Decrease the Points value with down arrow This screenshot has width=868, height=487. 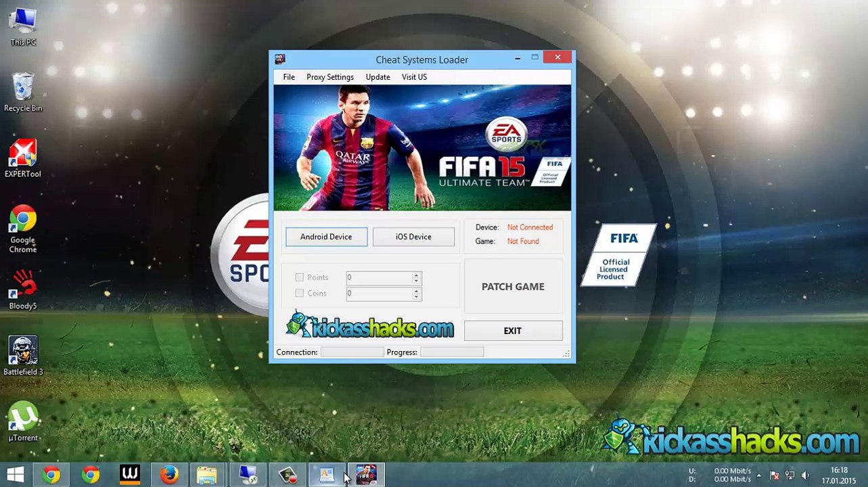click(417, 281)
